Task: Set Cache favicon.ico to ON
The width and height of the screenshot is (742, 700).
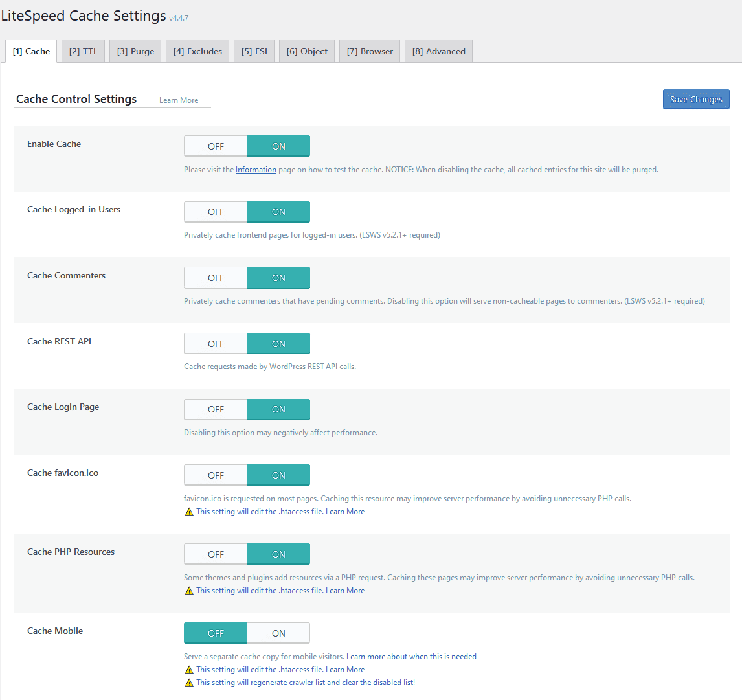Action: click(x=278, y=475)
